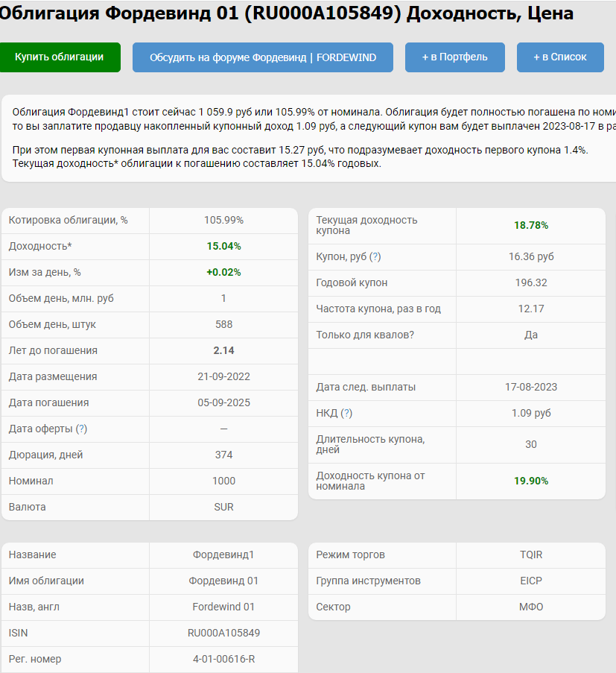The height and width of the screenshot is (673, 616).
Task: Click the 'Частота купона, раз в год' label
Action: pos(378,309)
